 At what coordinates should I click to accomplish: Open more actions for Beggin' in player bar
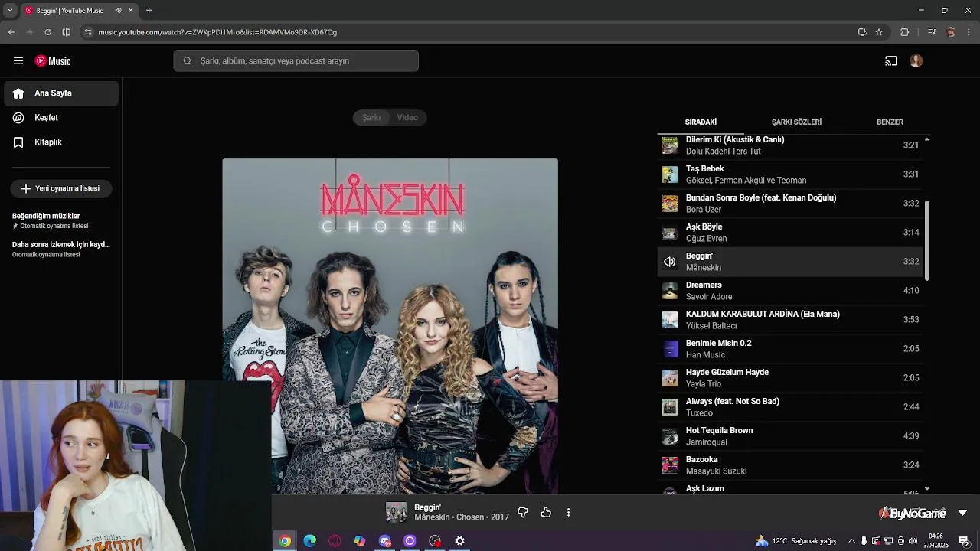(568, 512)
